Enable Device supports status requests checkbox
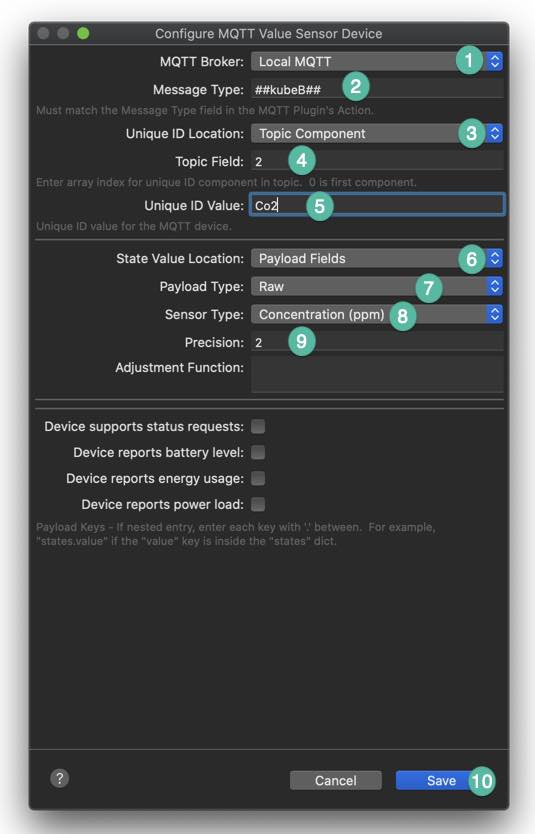The image size is (535, 834). point(258,427)
